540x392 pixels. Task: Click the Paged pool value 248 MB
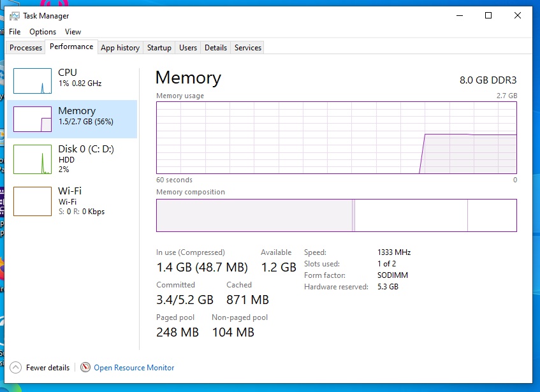[x=177, y=332]
